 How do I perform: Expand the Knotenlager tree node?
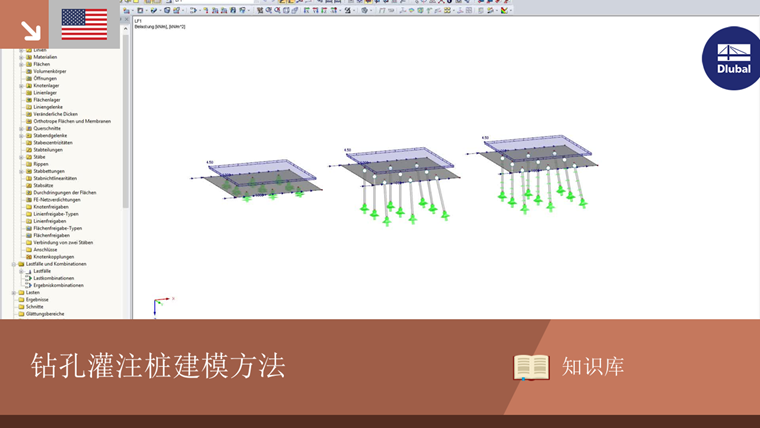(x=21, y=86)
